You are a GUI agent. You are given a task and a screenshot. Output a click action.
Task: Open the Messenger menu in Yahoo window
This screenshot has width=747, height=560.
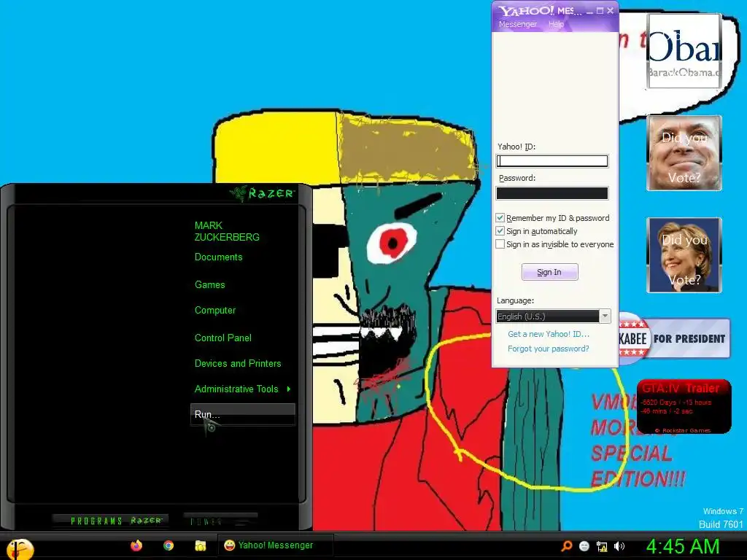(x=517, y=24)
